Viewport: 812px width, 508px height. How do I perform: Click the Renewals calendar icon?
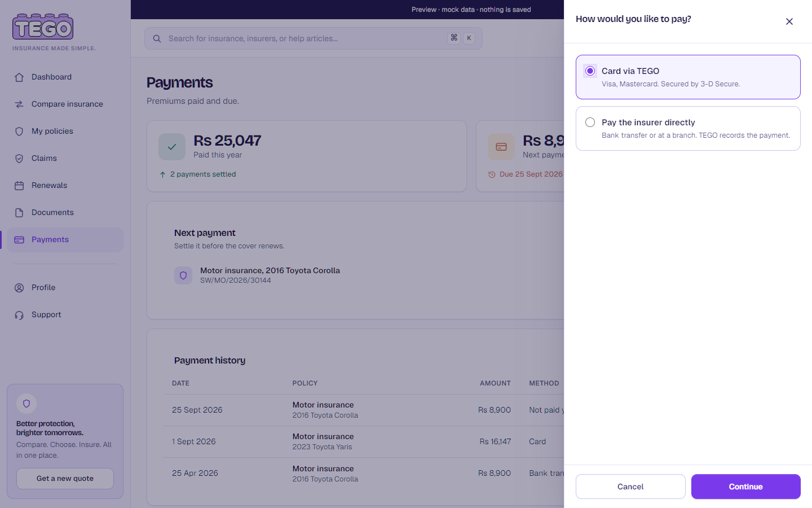point(19,186)
